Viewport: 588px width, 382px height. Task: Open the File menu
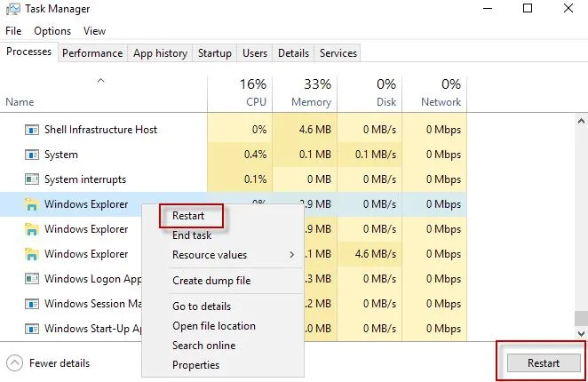(13, 31)
